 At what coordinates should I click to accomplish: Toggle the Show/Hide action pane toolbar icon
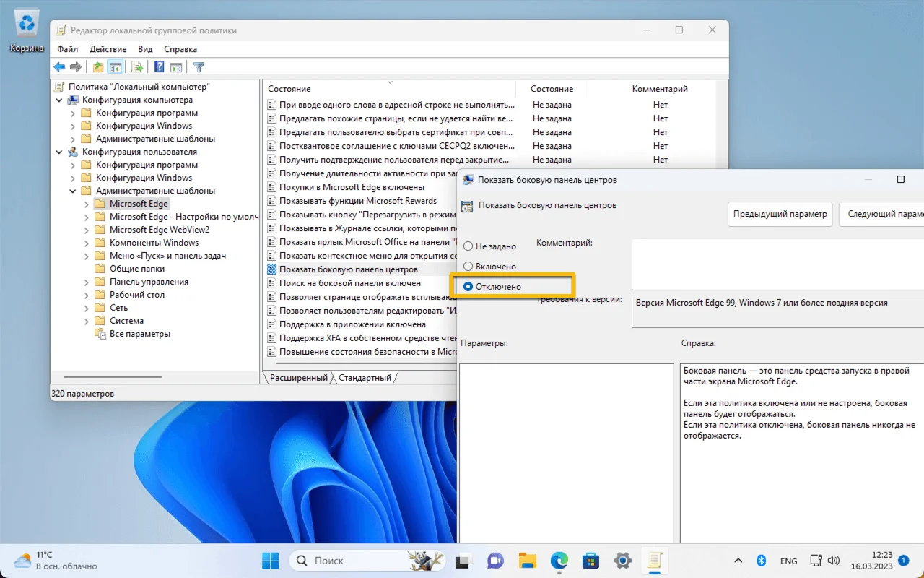coord(175,67)
